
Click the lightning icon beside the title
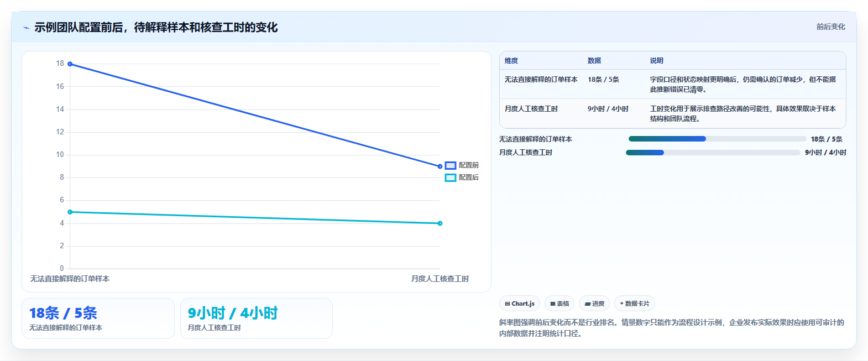[26, 28]
